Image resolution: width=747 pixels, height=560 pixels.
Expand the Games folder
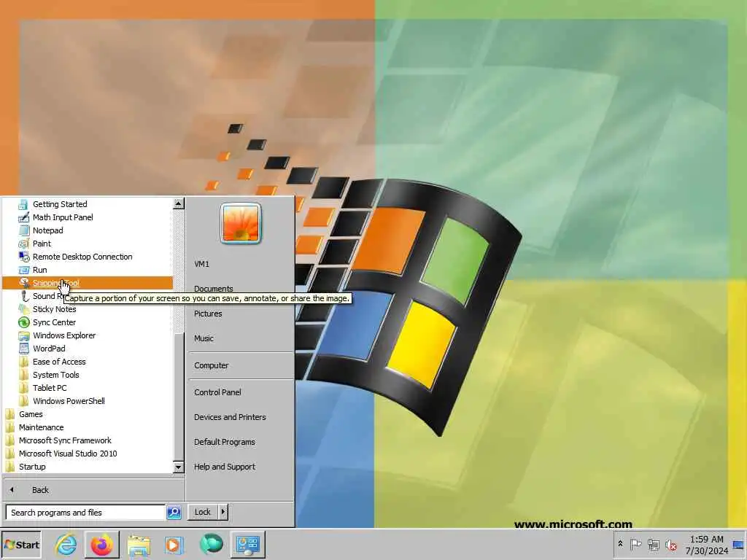point(31,414)
